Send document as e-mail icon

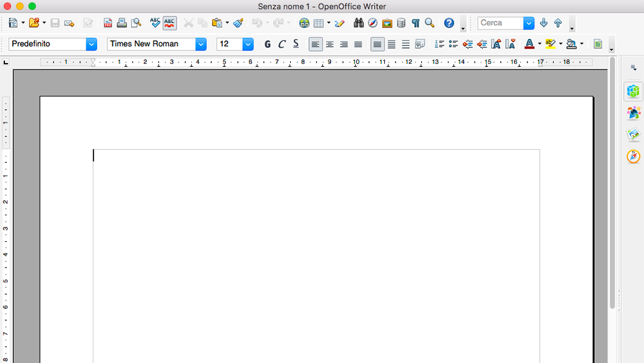[69, 23]
